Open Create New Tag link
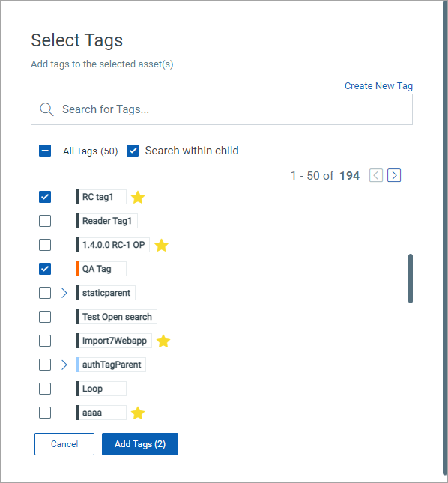This screenshot has height=483, width=448. [x=378, y=86]
